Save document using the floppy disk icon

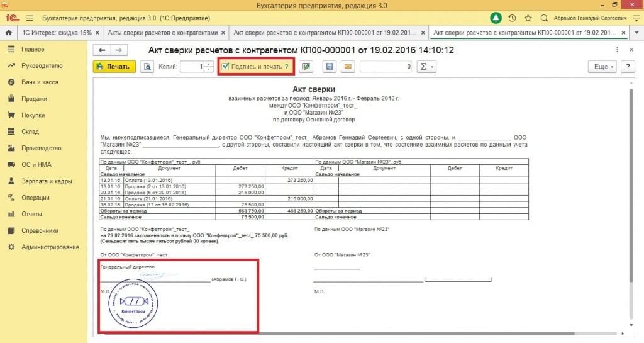coord(329,67)
